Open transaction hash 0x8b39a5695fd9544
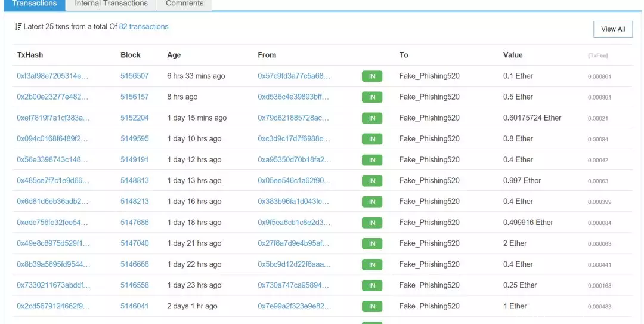The height and width of the screenshot is (324, 644). [x=52, y=264]
